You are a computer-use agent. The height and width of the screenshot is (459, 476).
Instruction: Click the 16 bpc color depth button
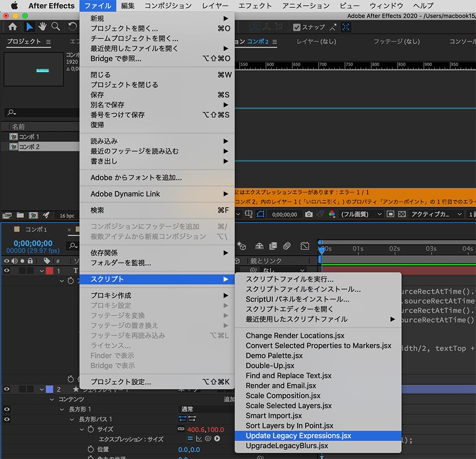coord(67,216)
